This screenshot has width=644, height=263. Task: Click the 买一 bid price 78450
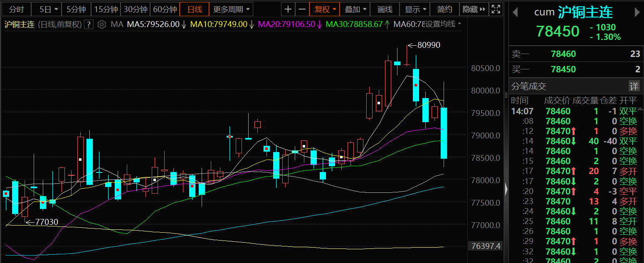click(563, 69)
